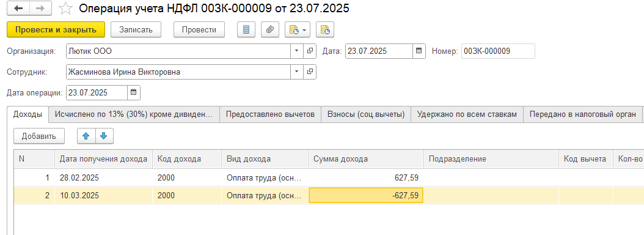The height and width of the screenshot is (235, 644).
Task: Open Удержано по всем ставкам tab
Action: (467, 114)
